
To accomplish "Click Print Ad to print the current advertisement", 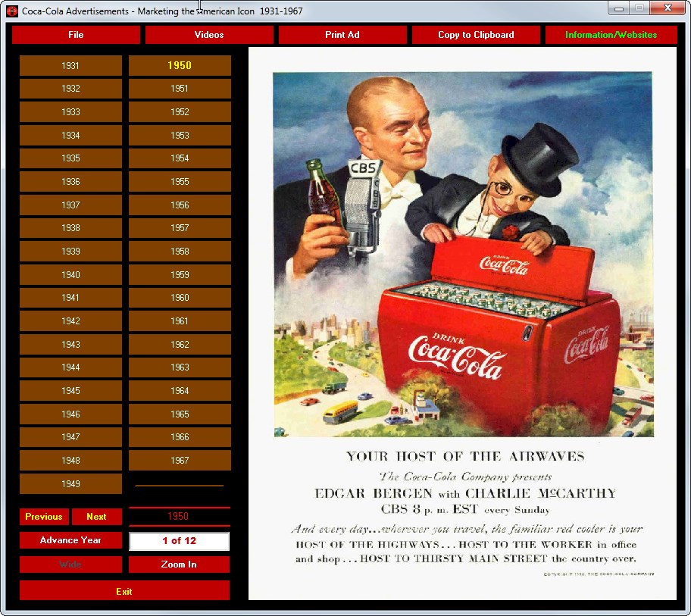I will click(x=342, y=35).
